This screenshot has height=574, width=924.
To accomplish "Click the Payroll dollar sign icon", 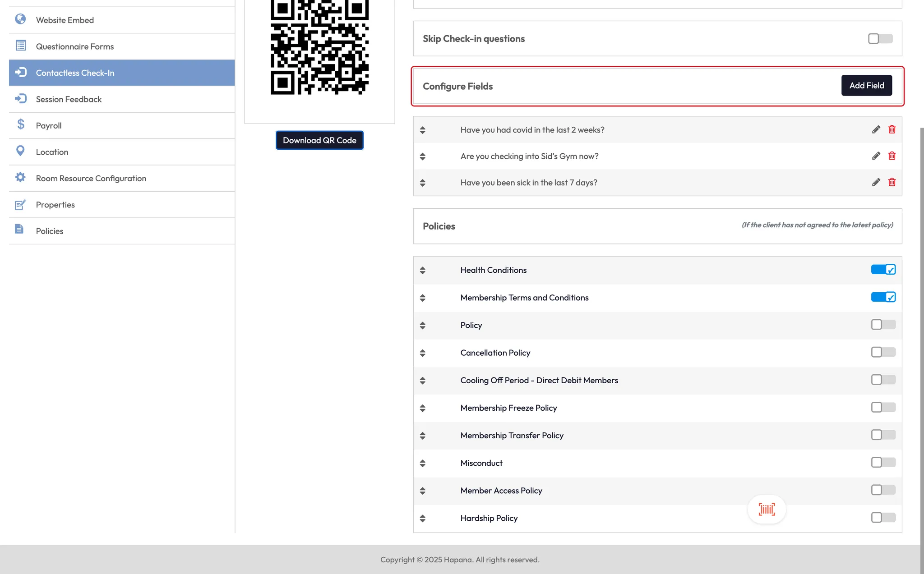I will [21, 124].
